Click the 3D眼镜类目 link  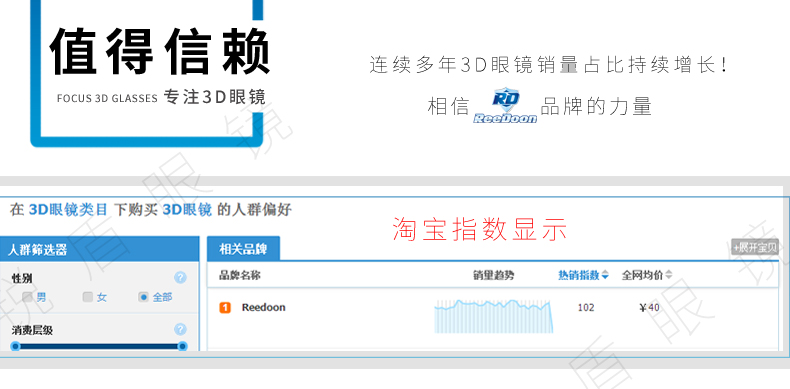point(68,210)
